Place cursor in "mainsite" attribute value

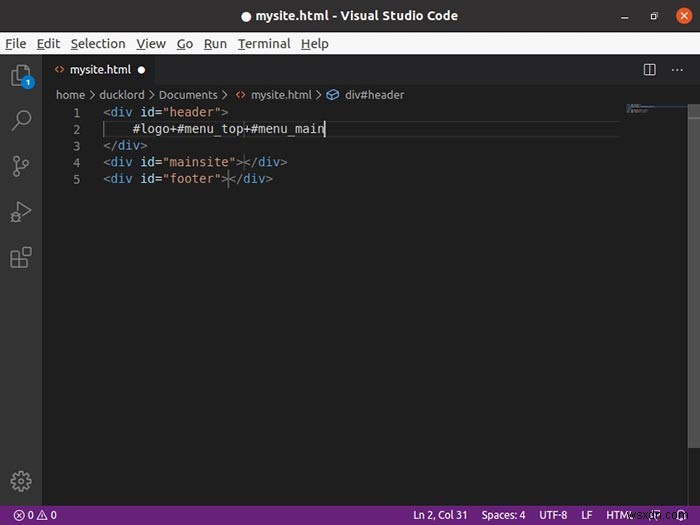point(199,162)
